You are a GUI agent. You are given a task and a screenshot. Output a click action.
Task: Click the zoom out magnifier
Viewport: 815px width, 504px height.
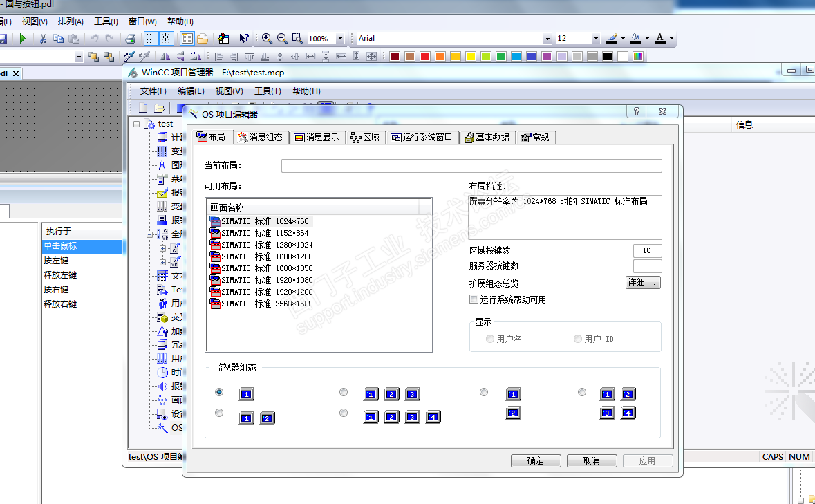282,39
